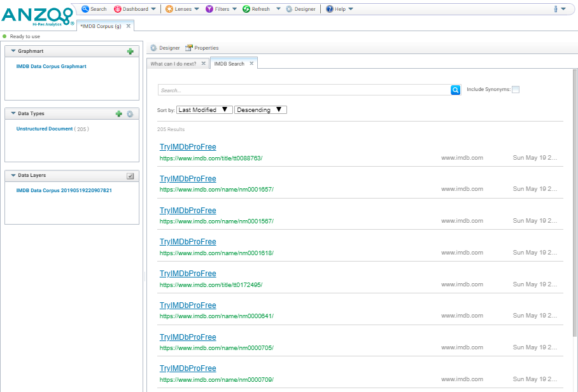Open IMDB Data Corpus 20190519220907821 layer

point(64,190)
